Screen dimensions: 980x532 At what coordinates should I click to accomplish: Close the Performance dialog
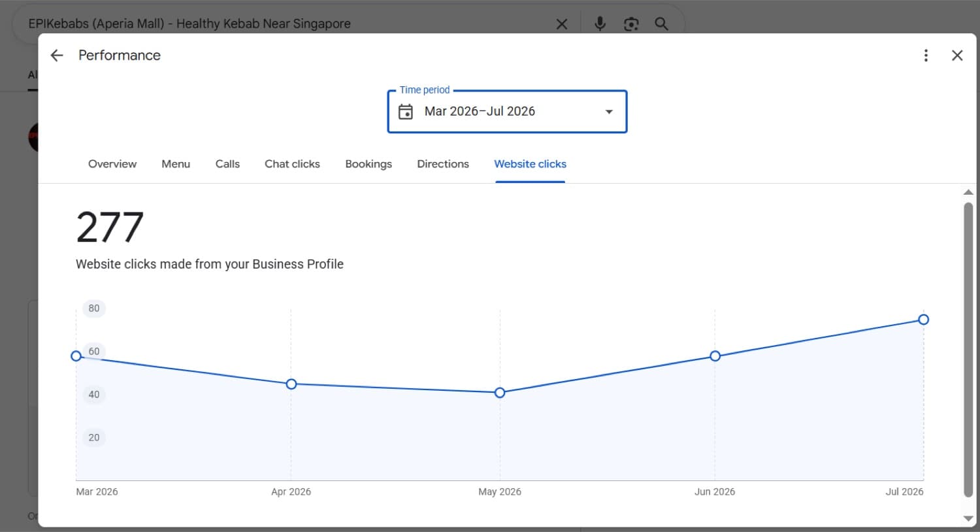click(x=957, y=56)
